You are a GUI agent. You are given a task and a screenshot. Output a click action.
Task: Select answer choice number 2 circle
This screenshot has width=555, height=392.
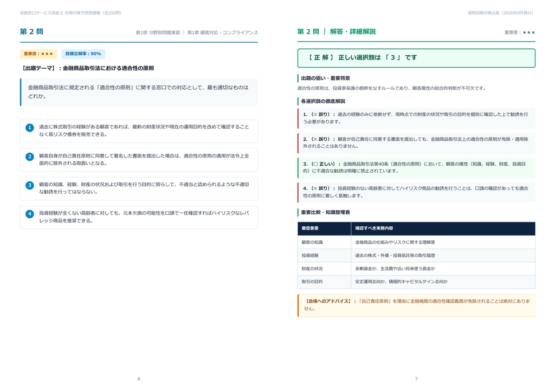coord(30,156)
